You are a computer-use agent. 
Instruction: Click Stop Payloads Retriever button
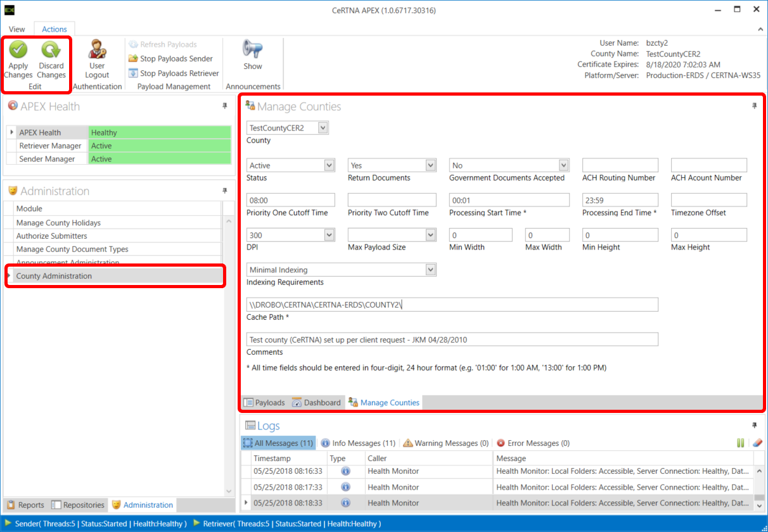point(174,73)
